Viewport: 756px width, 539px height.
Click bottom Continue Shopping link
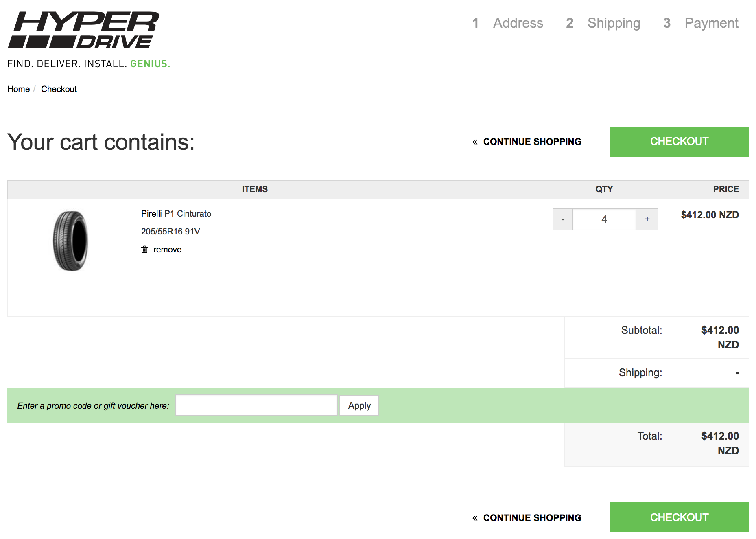click(x=532, y=518)
